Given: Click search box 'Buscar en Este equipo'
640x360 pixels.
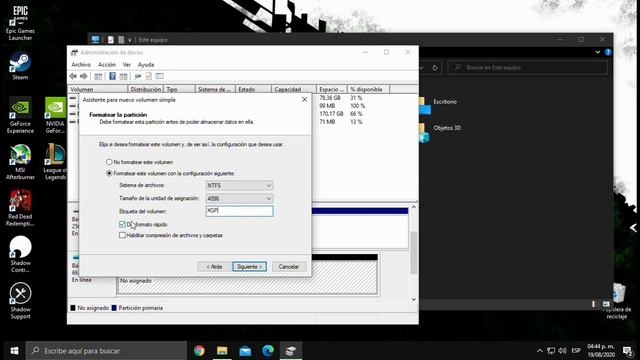Looking at the screenshot, I should tap(527, 68).
